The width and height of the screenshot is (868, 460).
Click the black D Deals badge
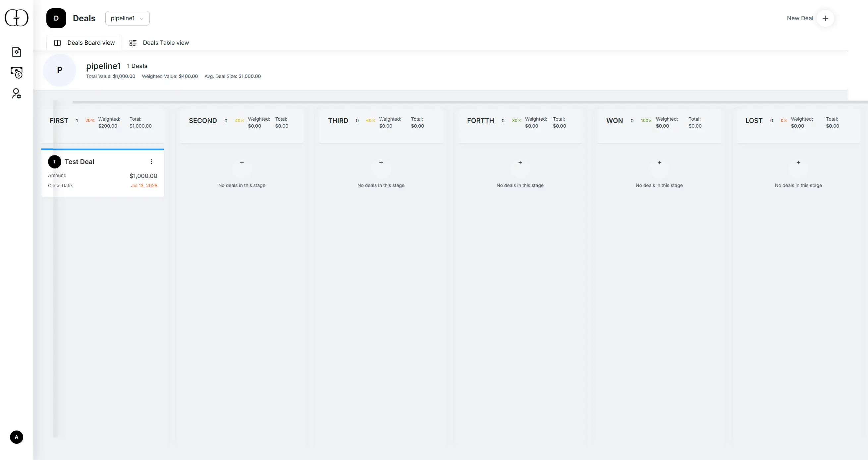point(56,18)
